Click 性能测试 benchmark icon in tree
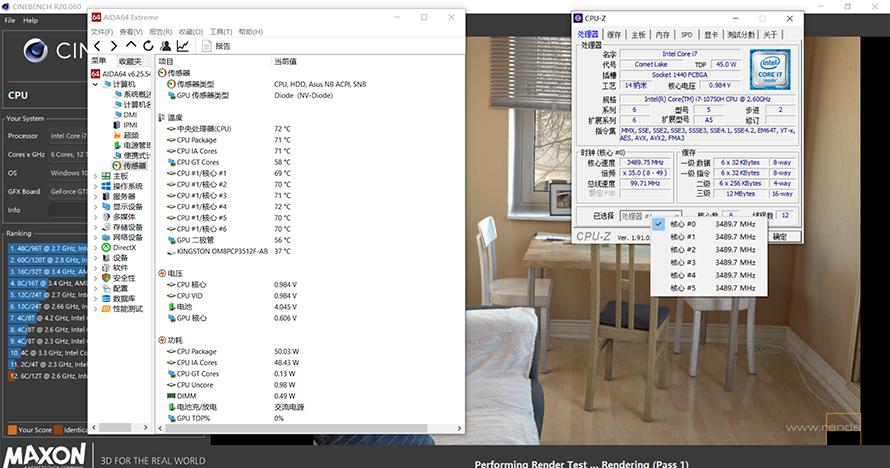The width and height of the screenshot is (890, 468). tap(106, 309)
